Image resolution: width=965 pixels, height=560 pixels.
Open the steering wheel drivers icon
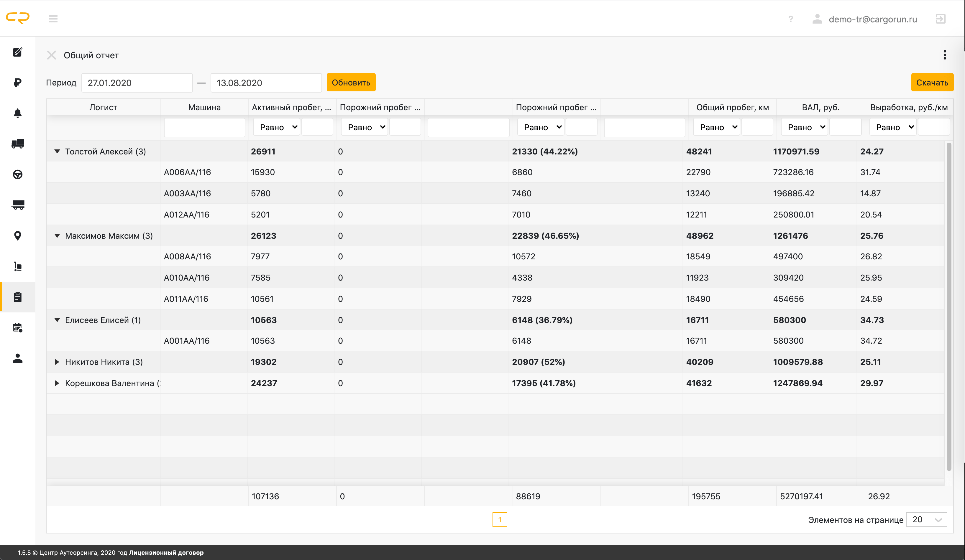(x=18, y=174)
